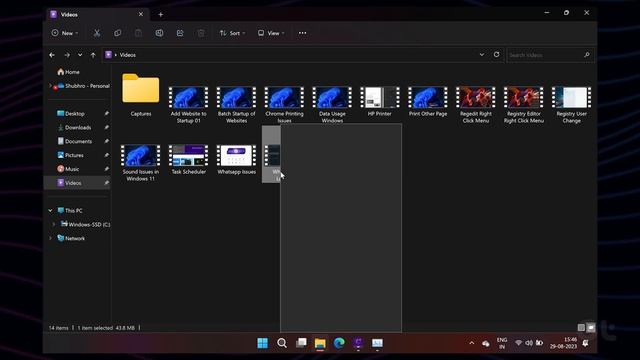Add a new tab with plus button

click(161, 15)
